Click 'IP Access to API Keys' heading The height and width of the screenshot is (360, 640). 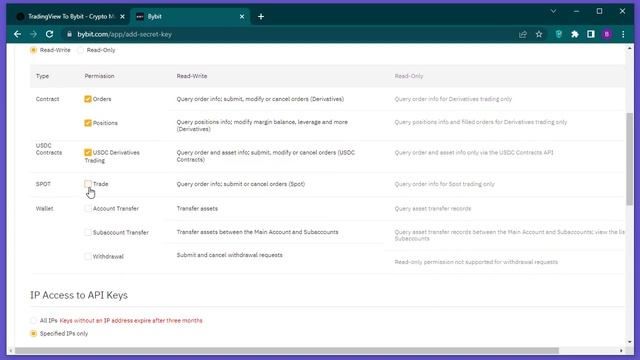[79, 295]
